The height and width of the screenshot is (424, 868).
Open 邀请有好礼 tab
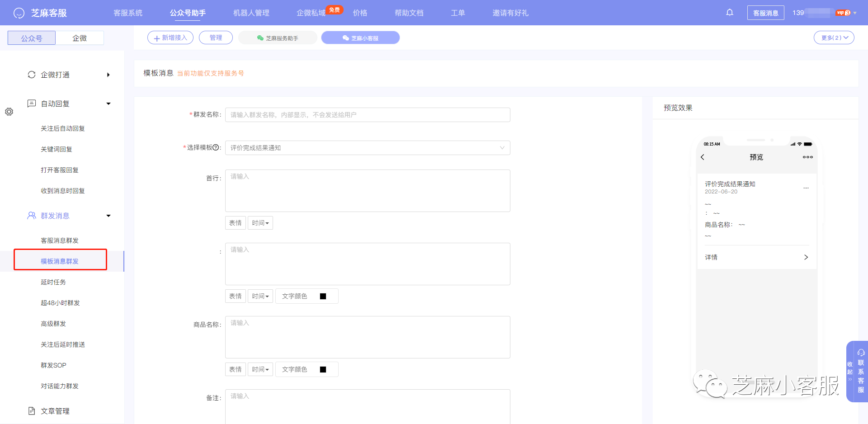(x=510, y=13)
